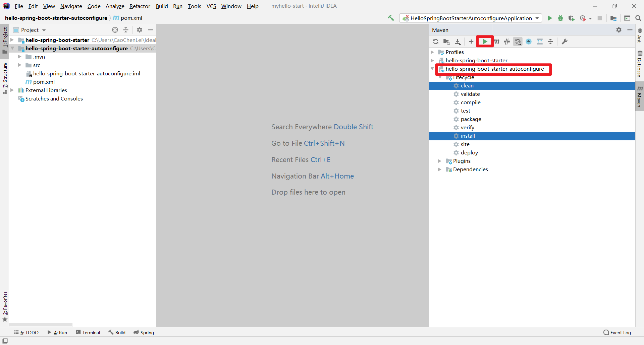Toggle the Maven side tool button

pyautogui.click(x=640, y=96)
